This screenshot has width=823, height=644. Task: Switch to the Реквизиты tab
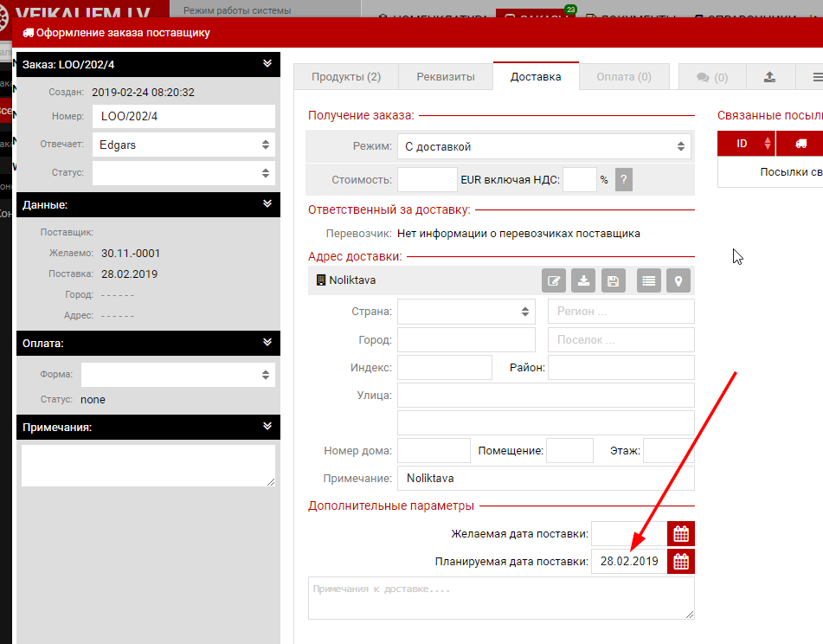446,77
